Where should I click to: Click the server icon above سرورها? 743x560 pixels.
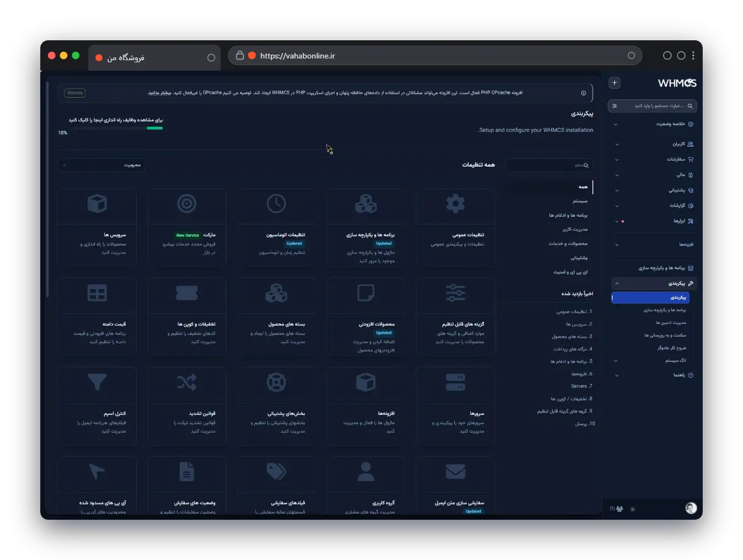455,382
